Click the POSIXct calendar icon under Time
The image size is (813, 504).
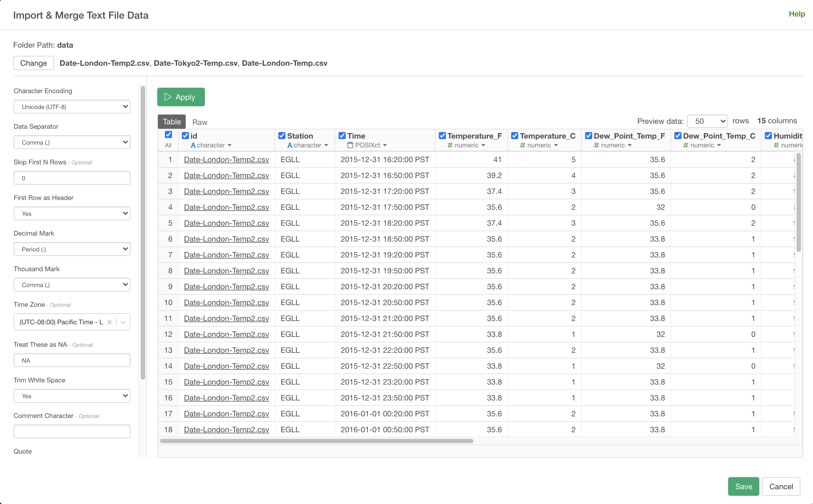point(350,145)
